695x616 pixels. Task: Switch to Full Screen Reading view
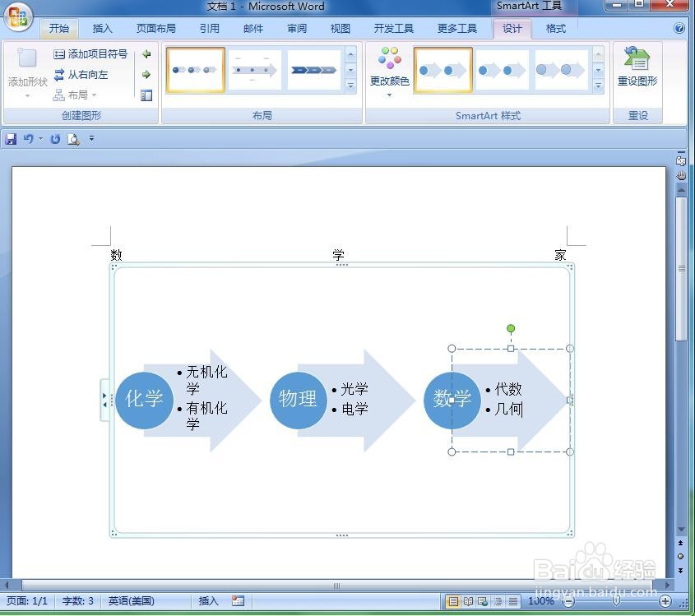tap(468, 601)
